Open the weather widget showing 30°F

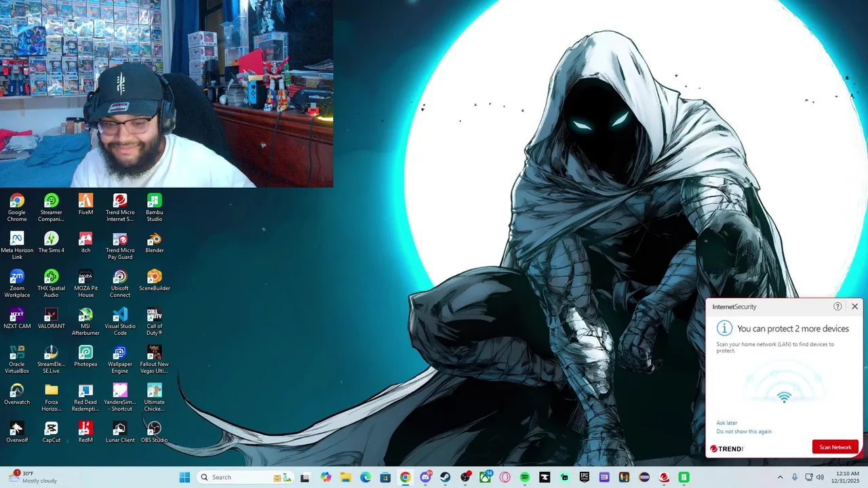(33, 477)
